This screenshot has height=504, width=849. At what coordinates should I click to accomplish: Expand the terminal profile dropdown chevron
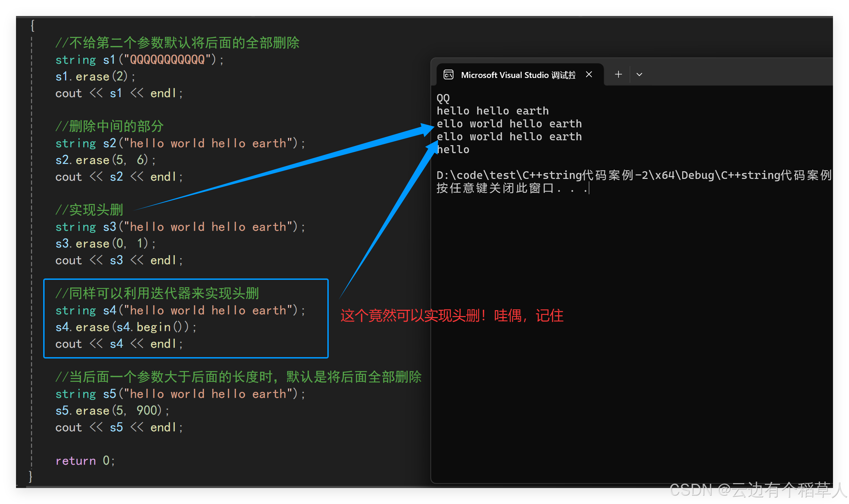click(639, 74)
